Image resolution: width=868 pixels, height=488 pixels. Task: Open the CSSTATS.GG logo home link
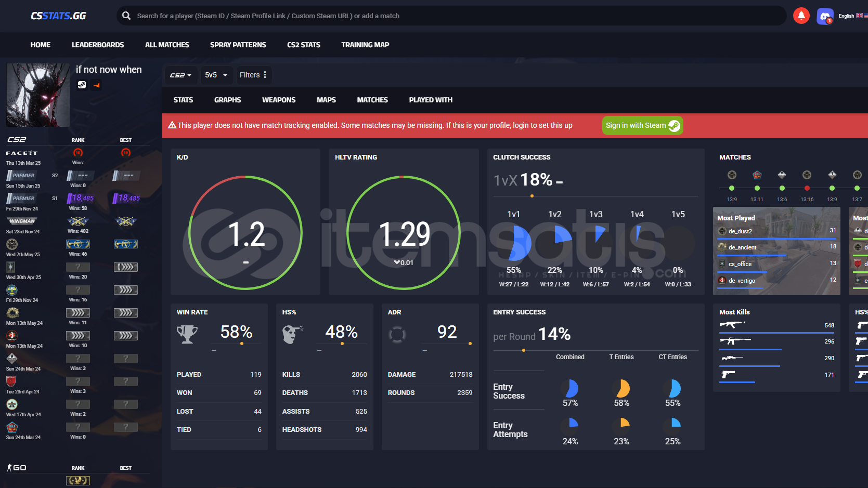click(58, 16)
